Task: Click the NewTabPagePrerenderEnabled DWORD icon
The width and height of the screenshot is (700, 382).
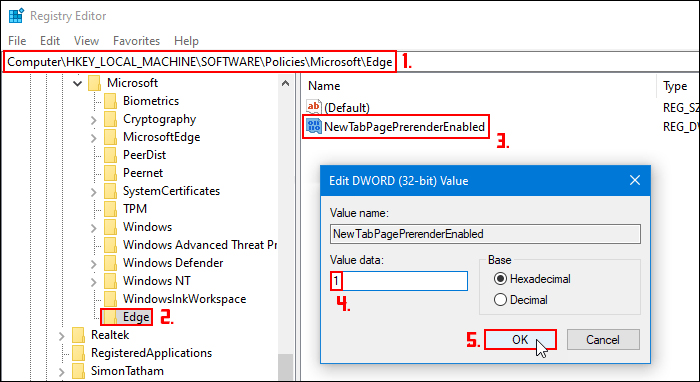Action: click(x=313, y=127)
